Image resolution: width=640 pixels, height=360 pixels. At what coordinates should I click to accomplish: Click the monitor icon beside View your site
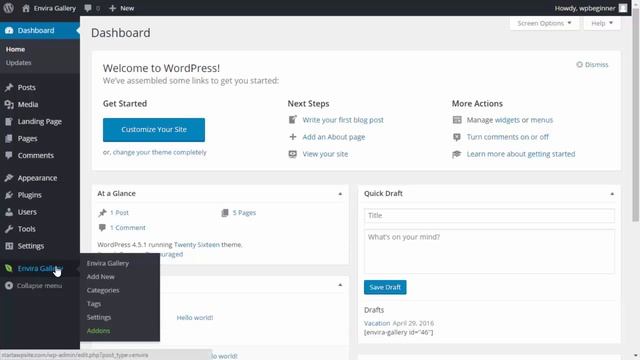293,154
